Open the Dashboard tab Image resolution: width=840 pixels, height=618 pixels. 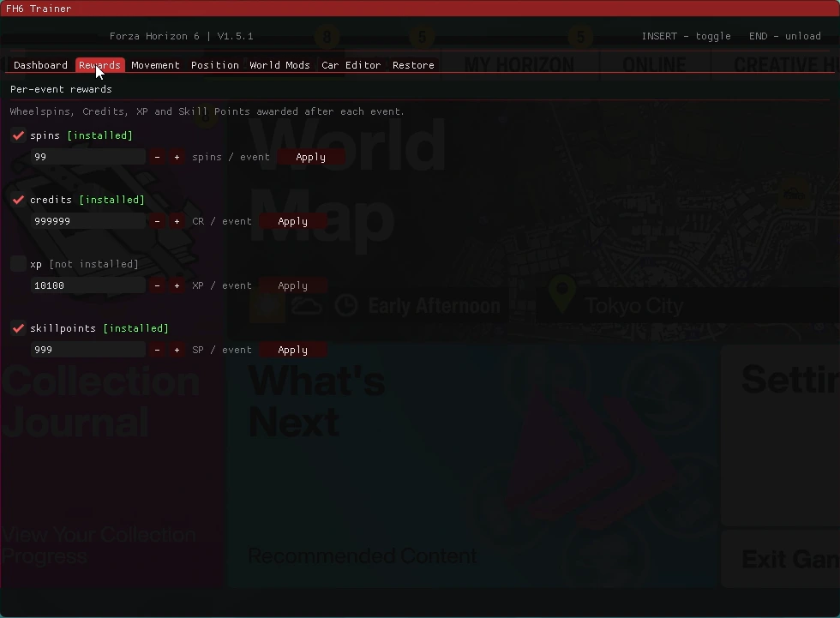coord(41,65)
